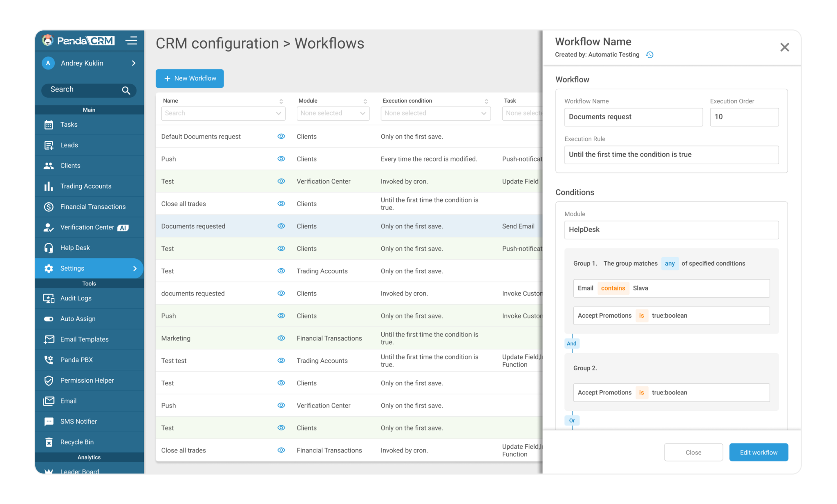Open Settings in the sidebar

(x=72, y=268)
